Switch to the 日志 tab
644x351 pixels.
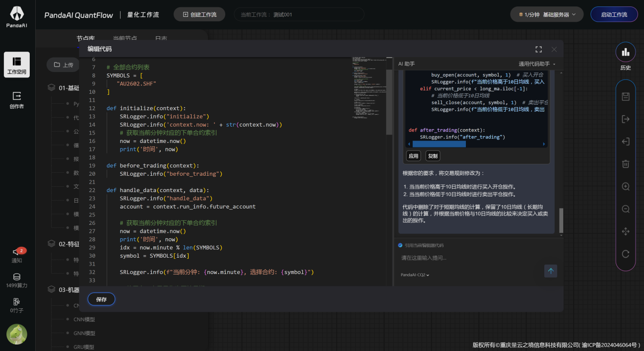pos(161,38)
